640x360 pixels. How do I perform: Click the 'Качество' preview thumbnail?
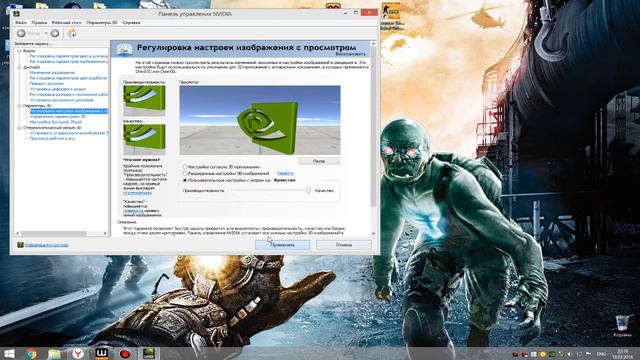(144, 139)
